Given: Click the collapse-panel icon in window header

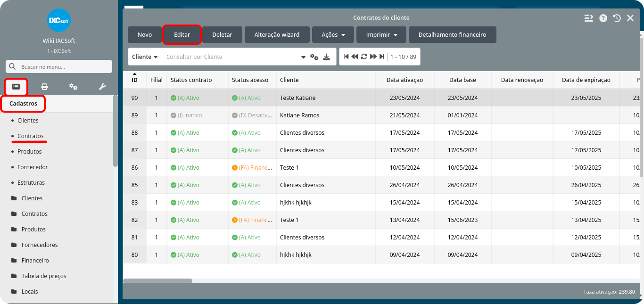Looking at the screenshot, I should tap(588, 18).
